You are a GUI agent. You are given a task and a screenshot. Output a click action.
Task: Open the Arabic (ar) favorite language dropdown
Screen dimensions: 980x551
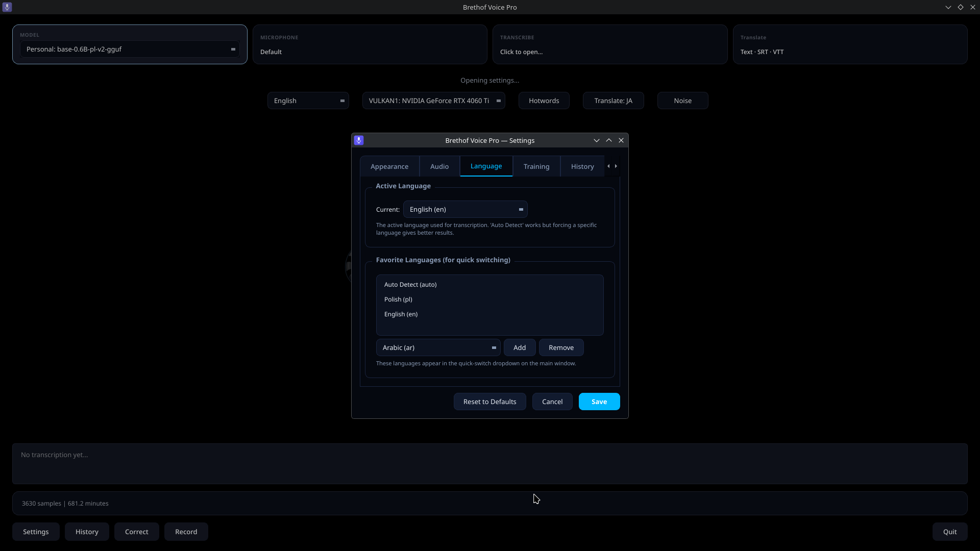(438, 347)
